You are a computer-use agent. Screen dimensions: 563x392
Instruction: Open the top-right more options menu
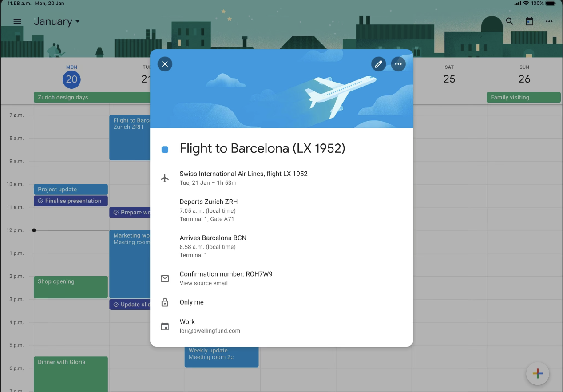pyautogui.click(x=549, y=21)
